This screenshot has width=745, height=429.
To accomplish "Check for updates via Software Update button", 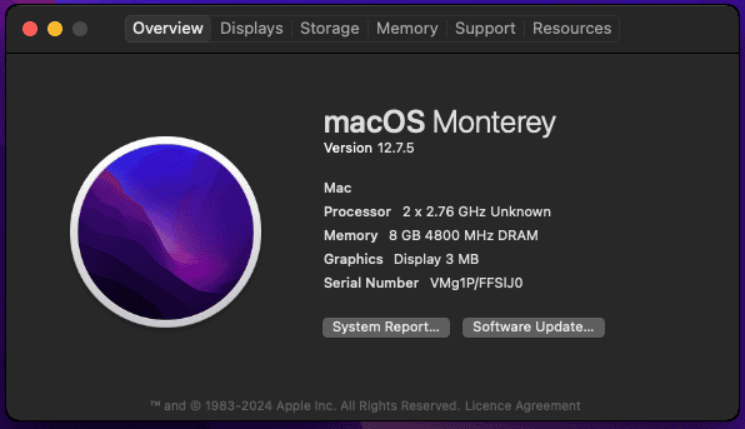I will pos(533,327).
